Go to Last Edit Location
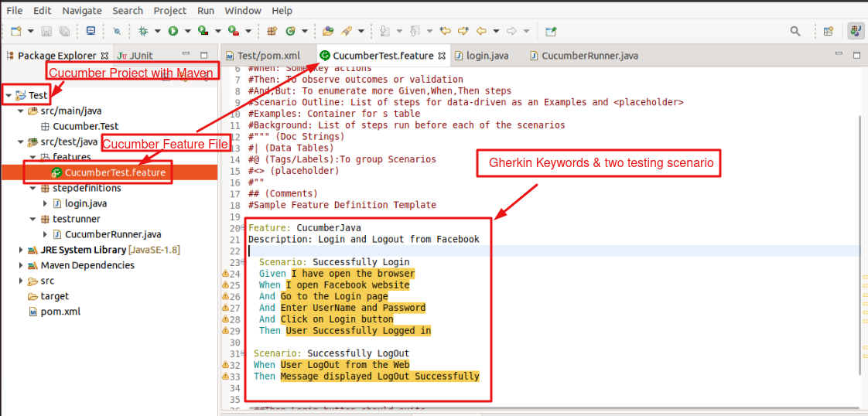This screenshot has width=868, height=416. 445,32
